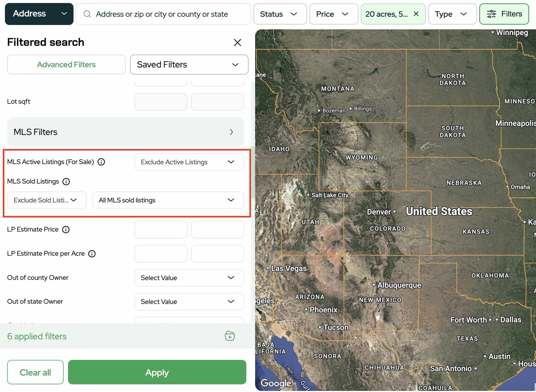536x392 pixels.
Task: Click the LP Estimate Price info icon
Action: pyautogui.click(x=66, y=229)
